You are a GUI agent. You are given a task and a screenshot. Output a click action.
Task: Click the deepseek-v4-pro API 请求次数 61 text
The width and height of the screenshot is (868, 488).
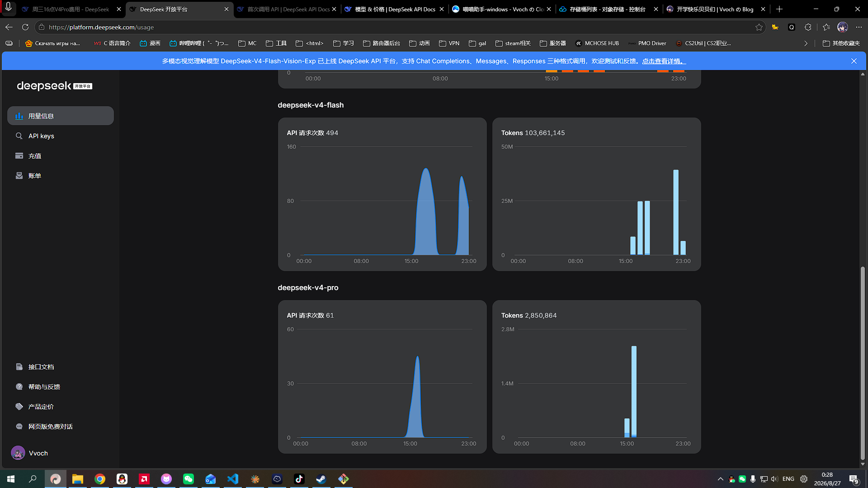[x=310, y=315]
